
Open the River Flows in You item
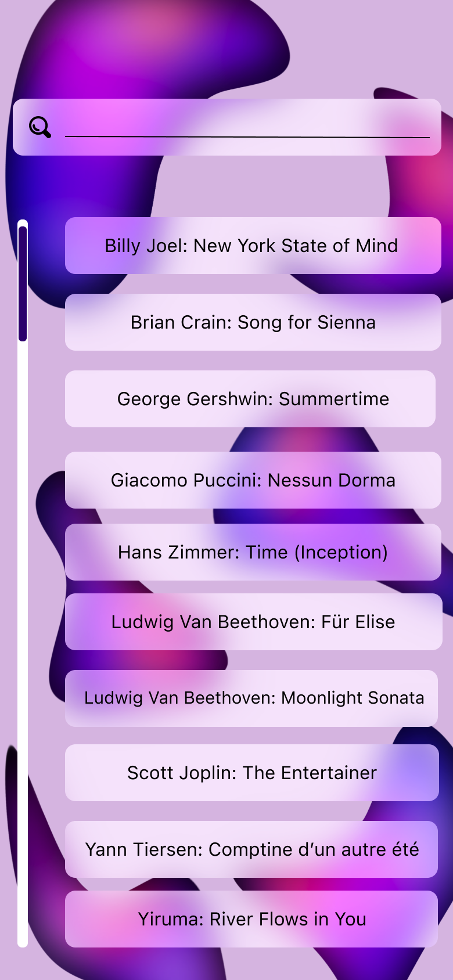(251, 919)
